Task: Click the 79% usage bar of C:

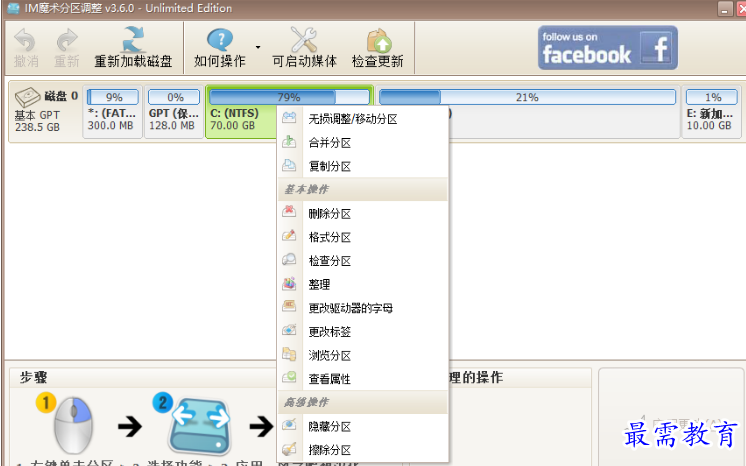Action: 289,97
